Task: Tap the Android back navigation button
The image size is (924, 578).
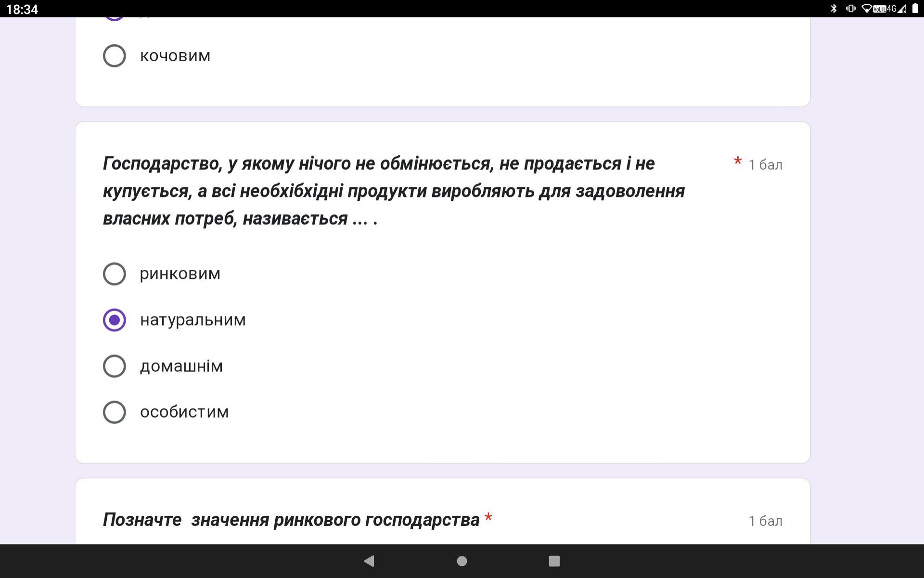Action: (369, 561)
